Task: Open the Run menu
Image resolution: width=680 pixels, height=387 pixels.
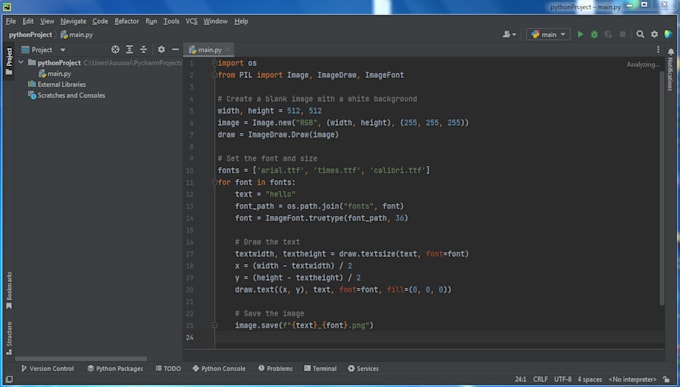Action: tap(151, 21)
